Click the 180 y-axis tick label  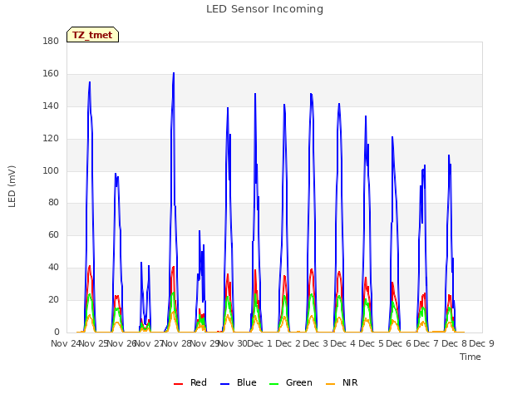point(51,41)
